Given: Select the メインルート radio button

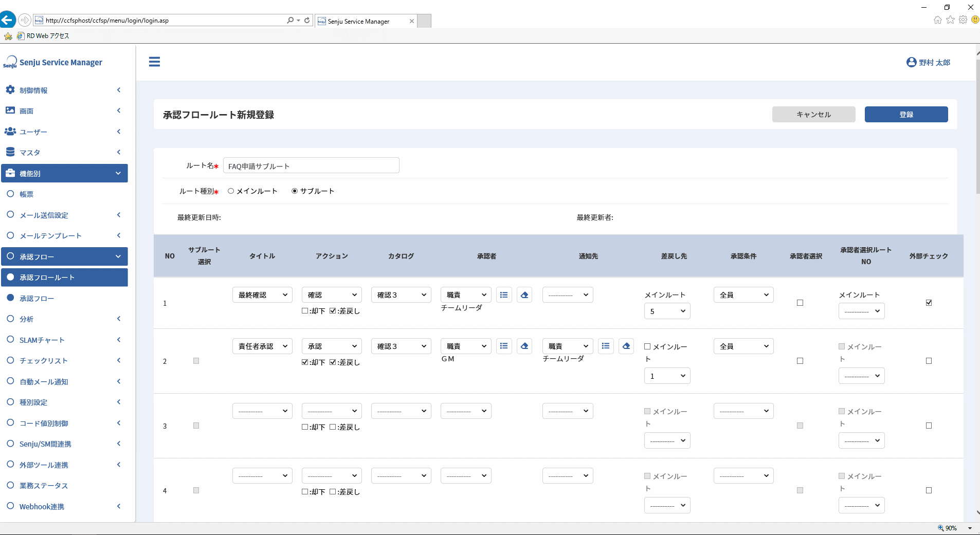Looking at the screenshot, I should 231,191.
